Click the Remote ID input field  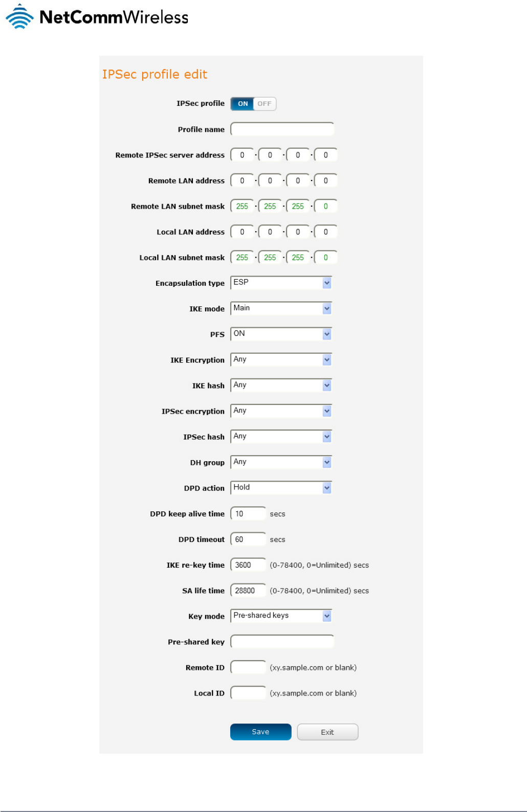248,667
